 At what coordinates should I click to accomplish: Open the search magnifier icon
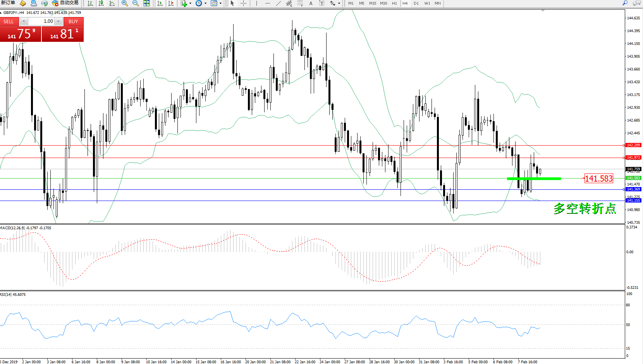pos(625,3)
